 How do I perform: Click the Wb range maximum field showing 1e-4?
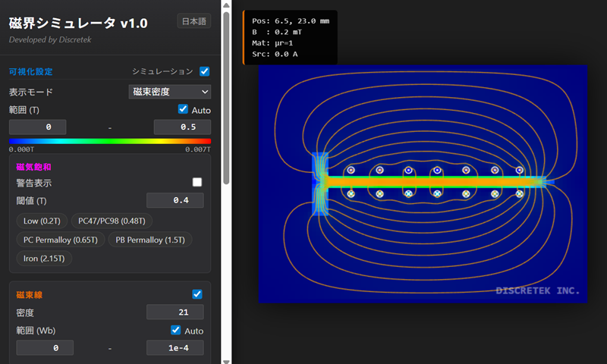pos(175,348)
